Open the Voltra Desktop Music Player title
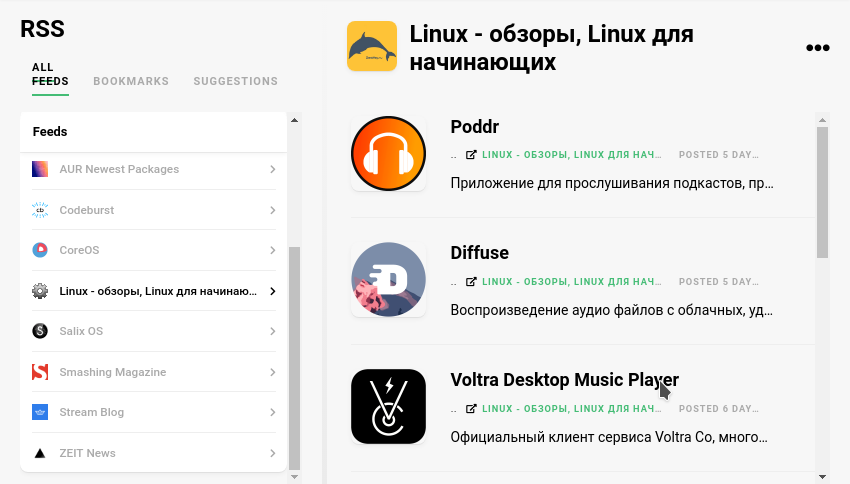Viewport: 850px width, 484px height. (564, 379)
